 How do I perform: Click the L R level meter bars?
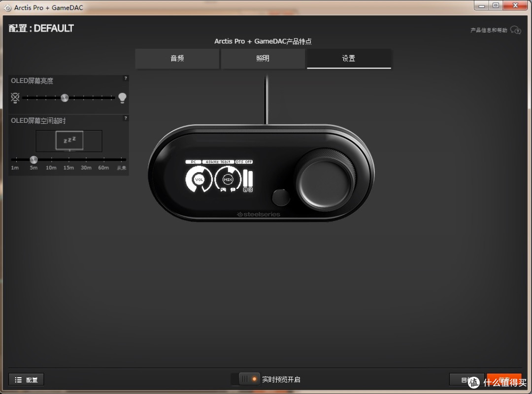[248, 181]
